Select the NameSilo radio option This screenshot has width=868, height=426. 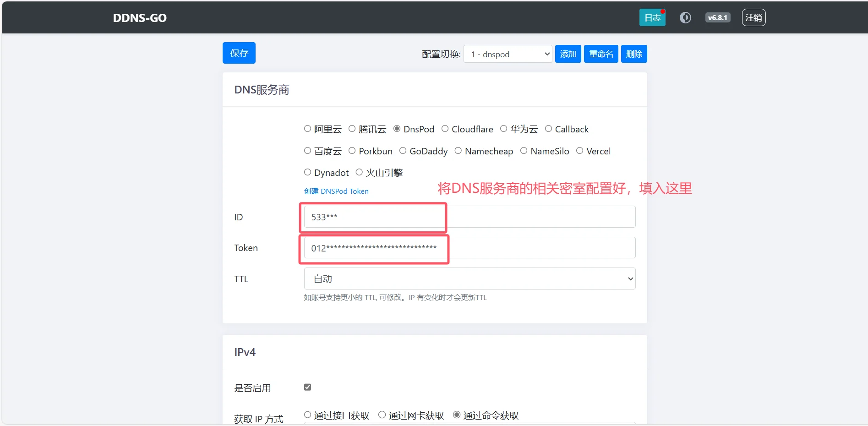point(524,151)
